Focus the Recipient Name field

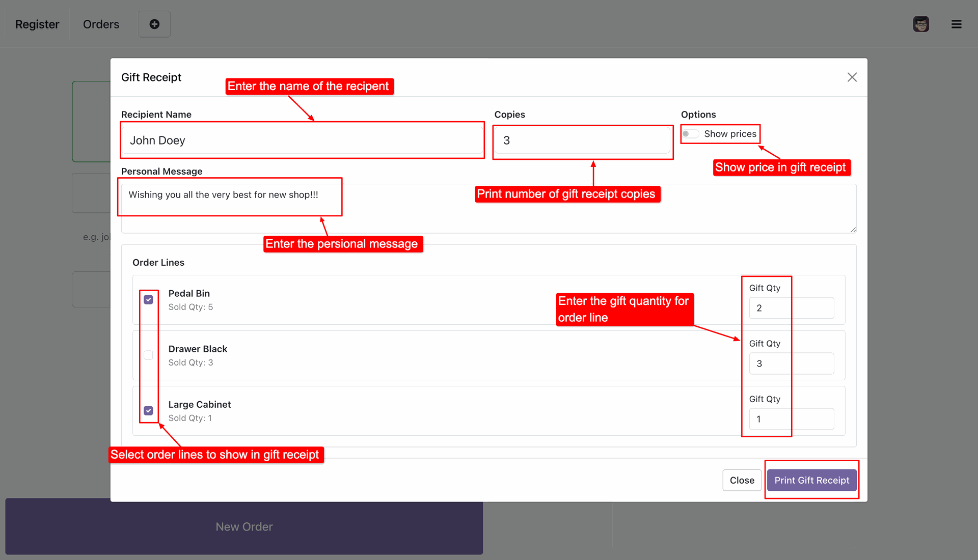click(x=303, y=140)
